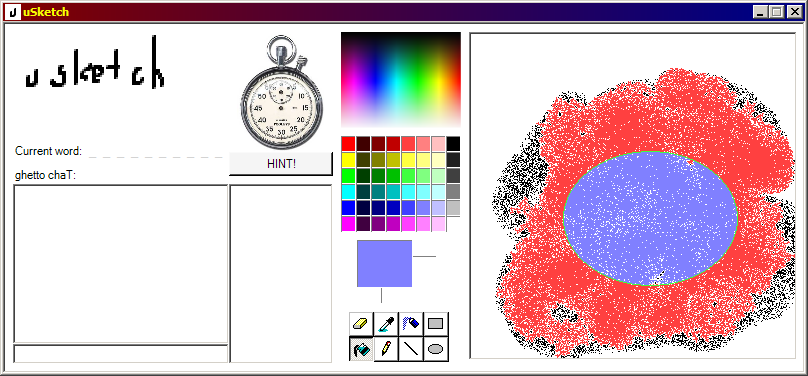Screen dimensions: 808x376
Task: Click the HINT! button
Action: 281,164
